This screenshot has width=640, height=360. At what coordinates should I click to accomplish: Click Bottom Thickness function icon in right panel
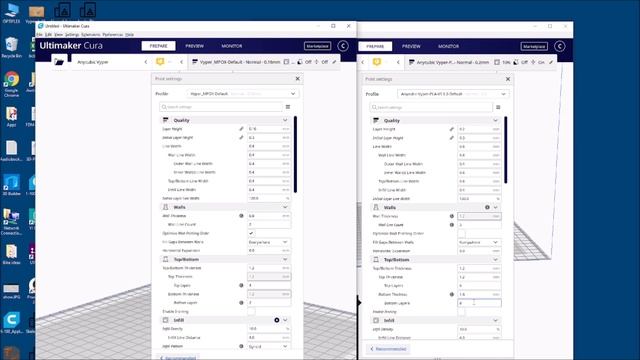tap(451, 294)
